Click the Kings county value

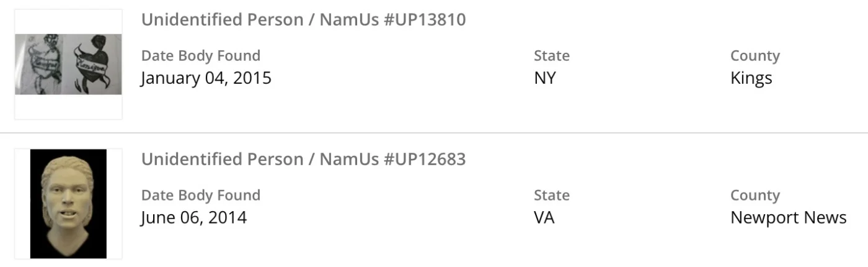click(751, 78)
